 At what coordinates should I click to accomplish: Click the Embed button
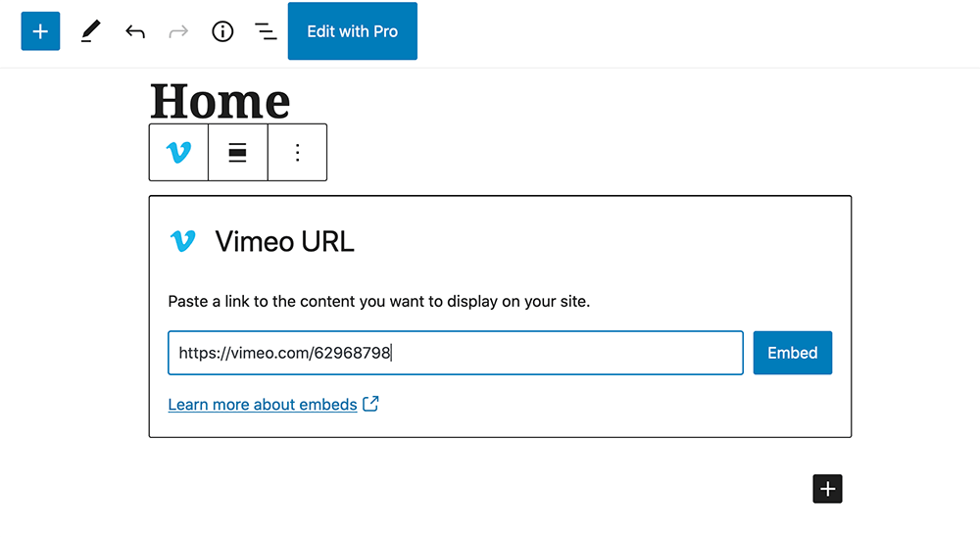793,353
